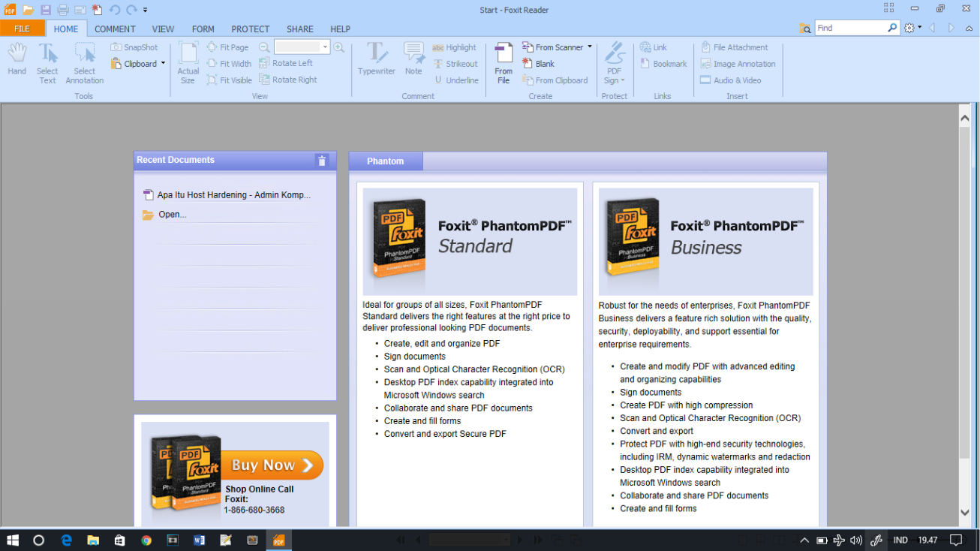Launch Microsoft Edge from the taskbar

[x=66, y=540]
